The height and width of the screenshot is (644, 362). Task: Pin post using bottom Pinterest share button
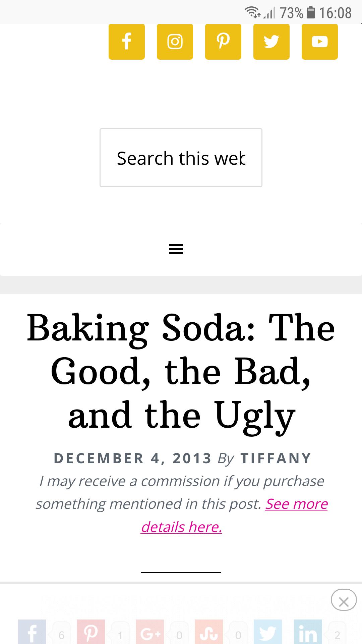click(x=91, y=632)
